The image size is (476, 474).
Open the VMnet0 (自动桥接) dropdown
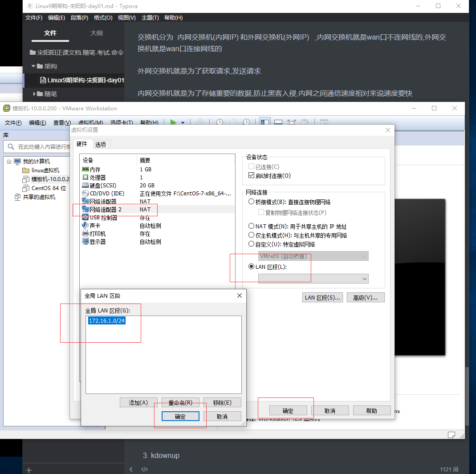pyautogui.click(x=313, y=256)
